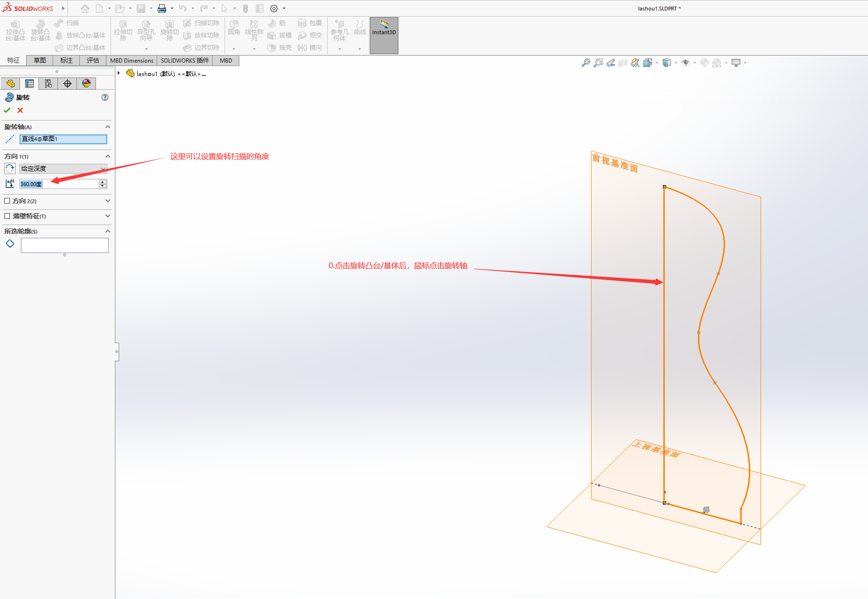Open the Print dropdown arrow
Viewport: 868px width, 599px height.
click(x=172, y=9)
